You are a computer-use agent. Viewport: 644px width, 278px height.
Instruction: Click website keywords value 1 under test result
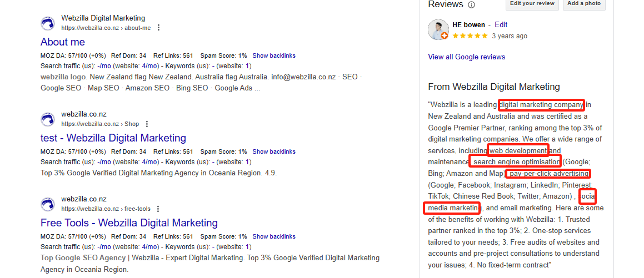(248, 161)
